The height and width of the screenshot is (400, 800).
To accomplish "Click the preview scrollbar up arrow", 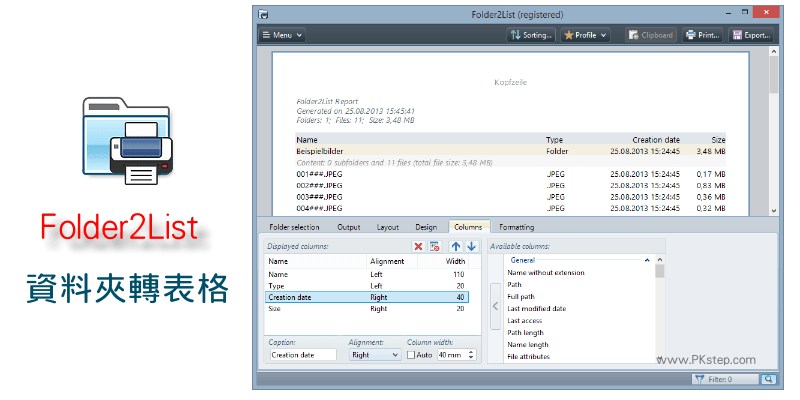I will click(x=773, y=51).
